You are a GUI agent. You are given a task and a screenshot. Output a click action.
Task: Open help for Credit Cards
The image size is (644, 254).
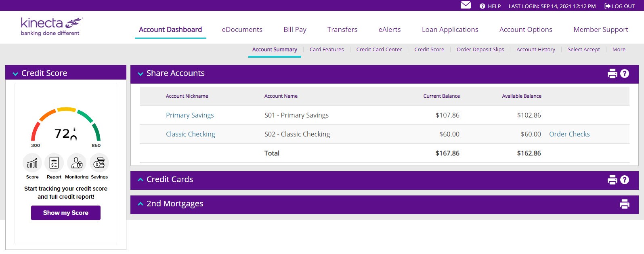click(x=625, y=180)
